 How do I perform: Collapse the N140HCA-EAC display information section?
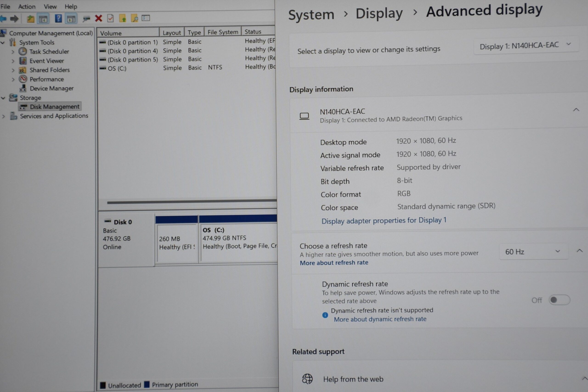pyautogui.click(x=576, y=110)
